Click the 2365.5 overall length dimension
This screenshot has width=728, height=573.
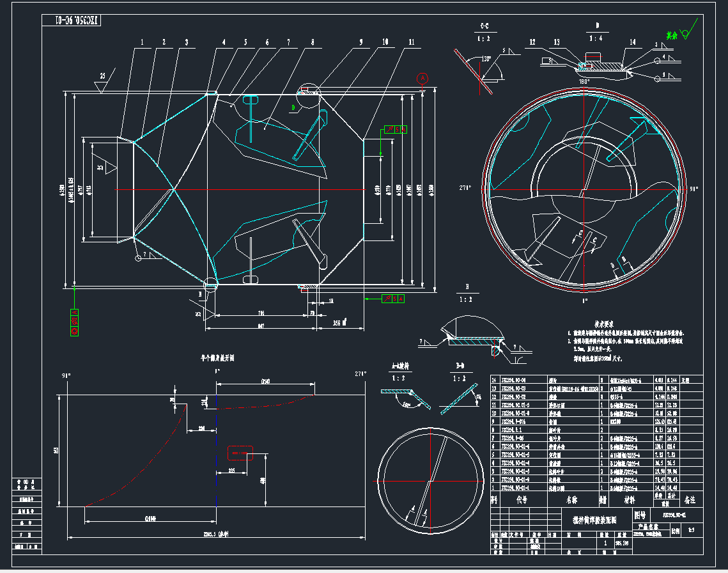point(217,535)
